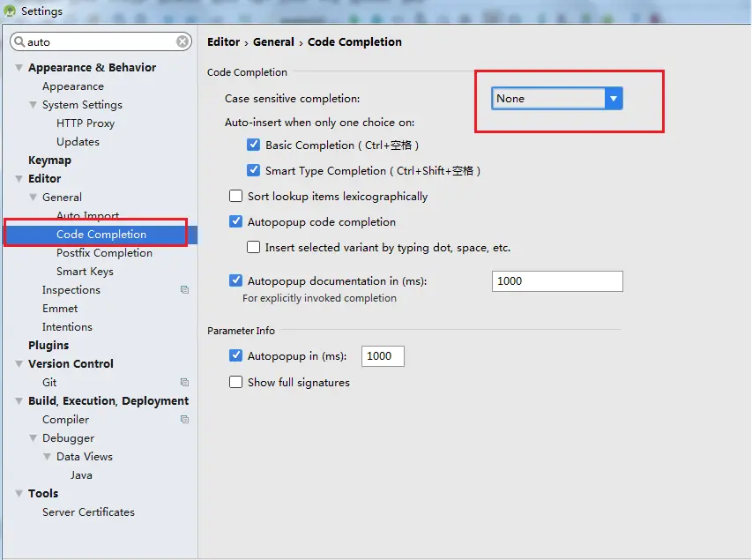752x560 pixels.
Task: Toggle Basic Completion auto-insert checkbox
Action: (253, 145)
